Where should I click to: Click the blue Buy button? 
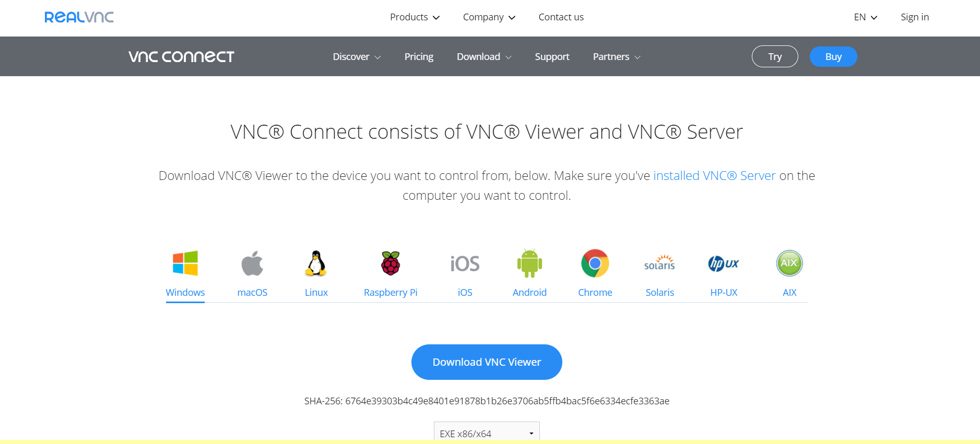[x=833, y=56]
